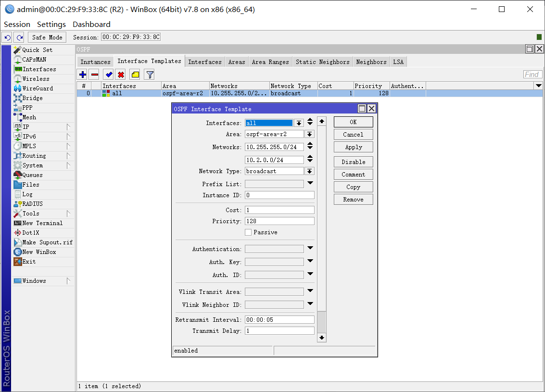The height and width of the screenshot is (392, 545).
Task: Click the Comment button in the dialog
Action: [353, 175]
